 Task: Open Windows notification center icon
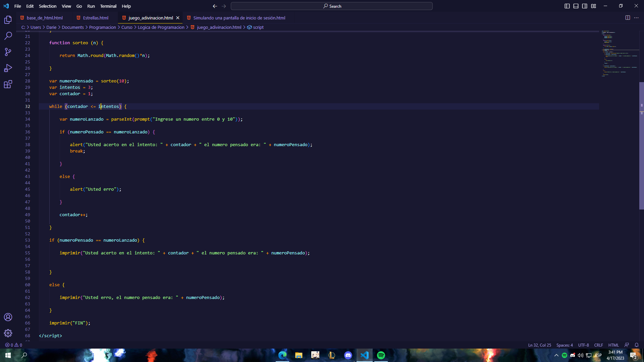(633, 355)
